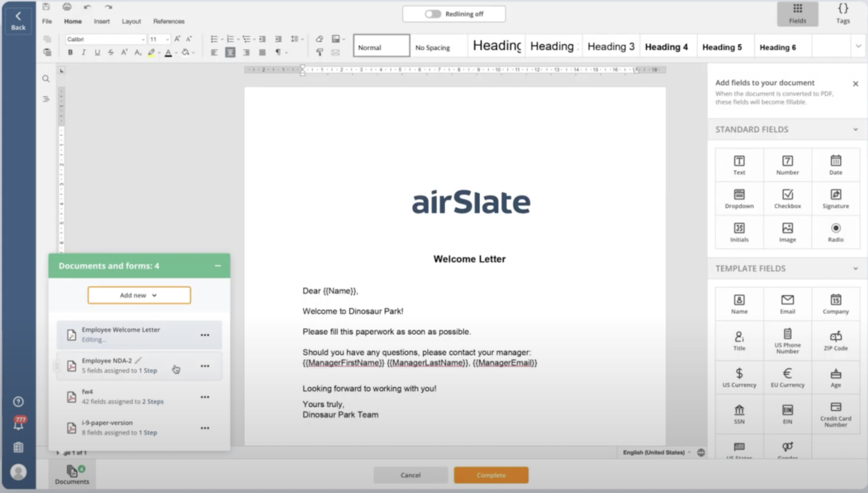Add a Dropdown field

point(739,198)
